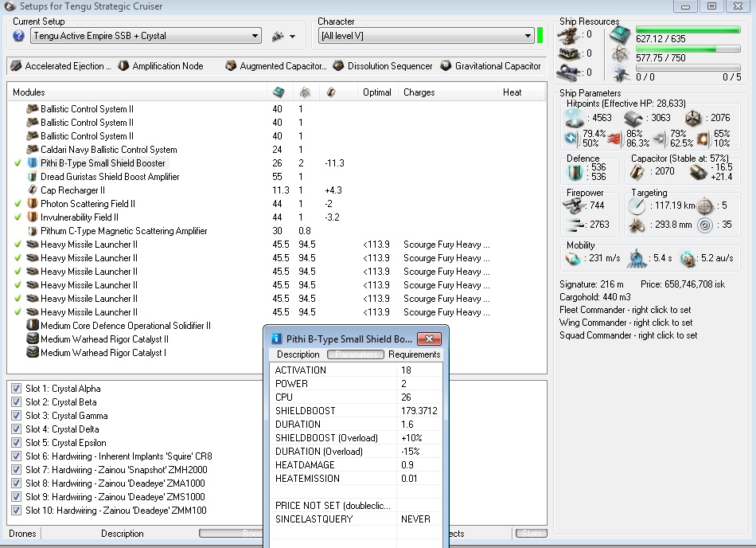Click the armor hitpoints icon showing 3063
Image resolution: width=756 pixels, height=548 pixels.
tap(633, 118)
